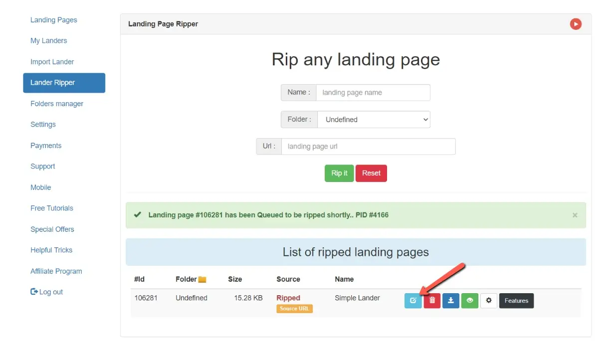The image size is (616, 364).
Task: Click the landing page name field
Action: pyautogui.click(x=373, y=92)
